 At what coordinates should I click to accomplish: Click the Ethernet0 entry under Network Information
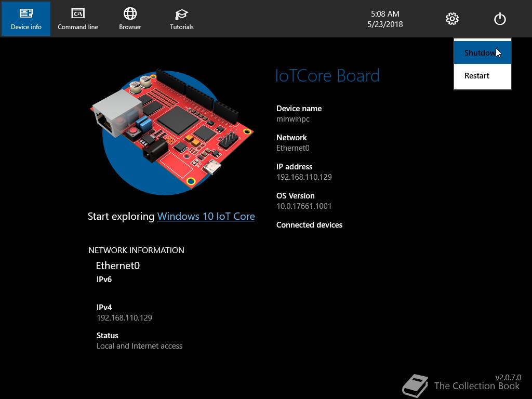118,265
